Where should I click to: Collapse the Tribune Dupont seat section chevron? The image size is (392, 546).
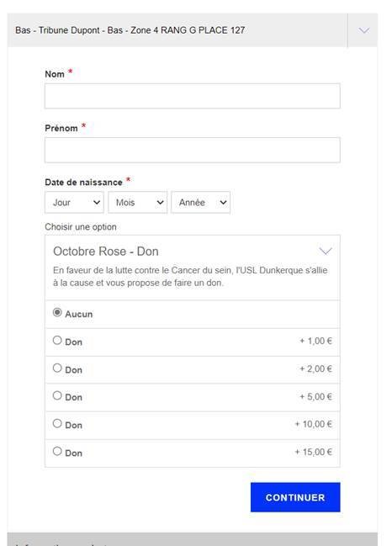coord(363,30)
